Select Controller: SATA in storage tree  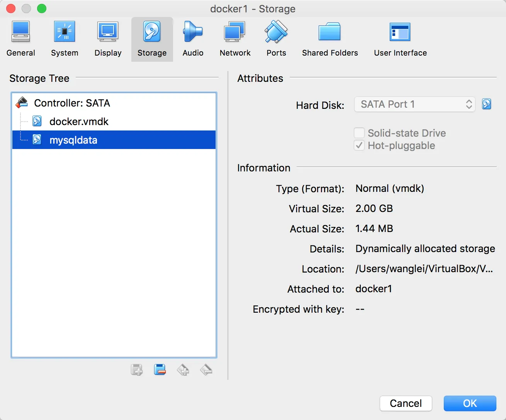click(72, 103)
